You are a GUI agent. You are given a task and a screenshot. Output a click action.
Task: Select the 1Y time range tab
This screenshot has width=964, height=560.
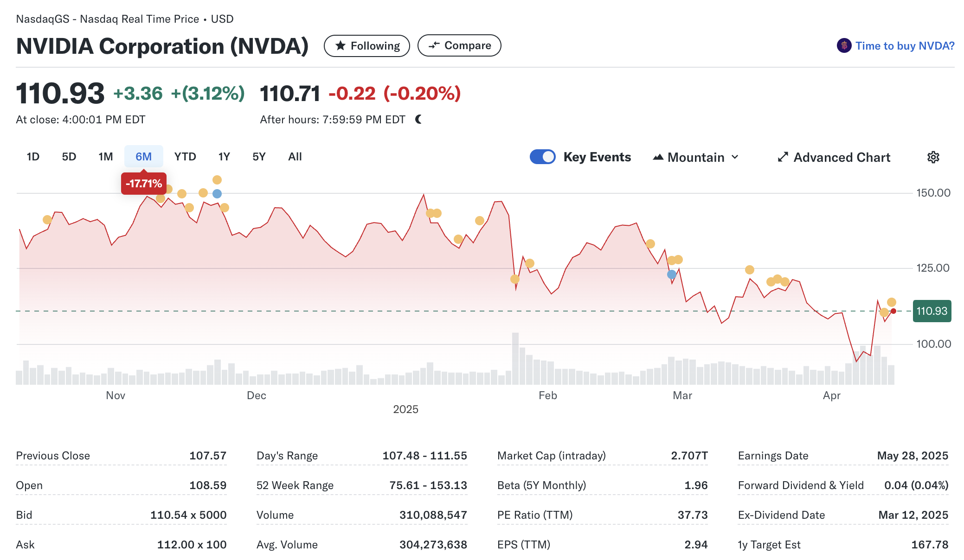click(x=224, y=157)
